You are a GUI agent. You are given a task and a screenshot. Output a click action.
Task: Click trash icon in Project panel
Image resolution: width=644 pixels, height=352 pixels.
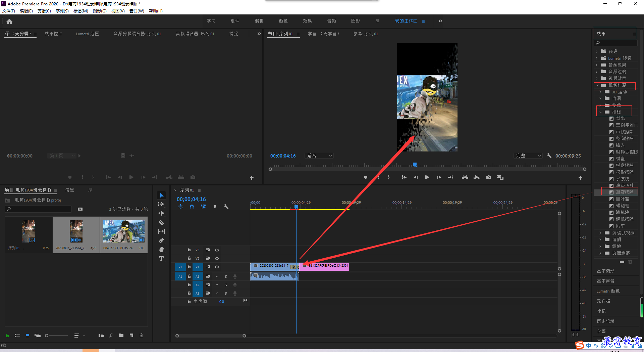141,335
